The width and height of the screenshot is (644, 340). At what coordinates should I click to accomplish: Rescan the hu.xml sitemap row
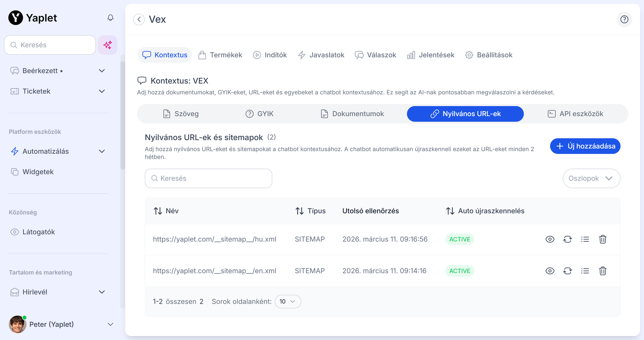[567, 239]
